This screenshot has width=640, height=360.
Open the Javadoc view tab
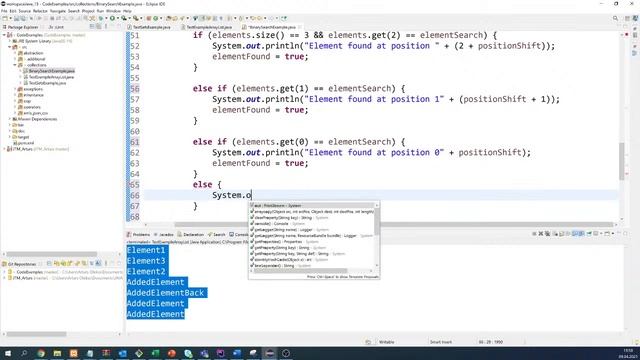click(164, 234)
